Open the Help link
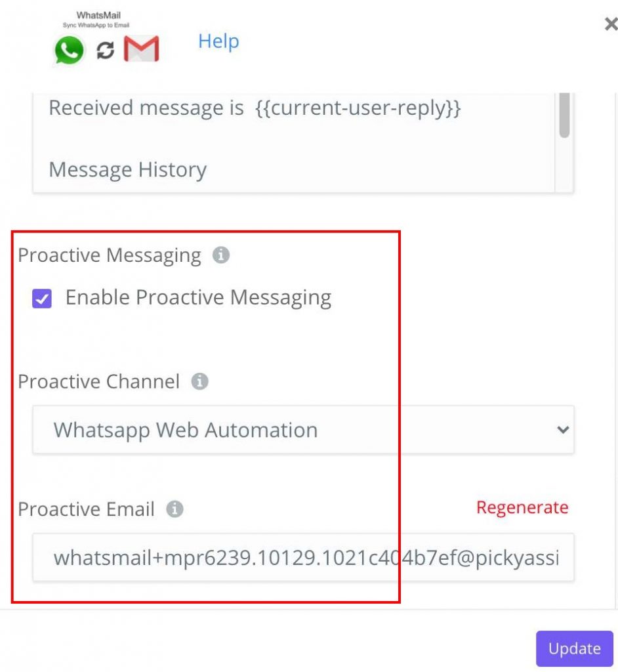The width and height of the screenshot is (618, 672). pos(218,41)
